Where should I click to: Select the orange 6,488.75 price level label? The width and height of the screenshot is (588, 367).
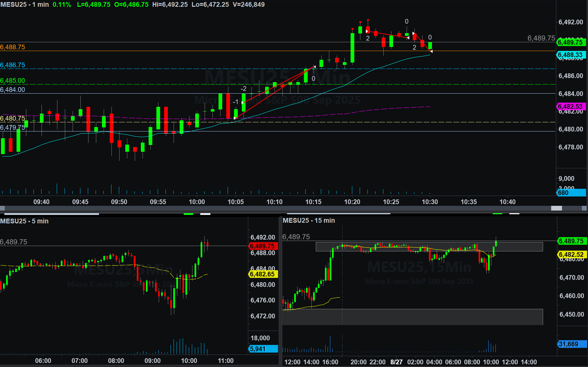pyautogui.click(x=12, y=47)
